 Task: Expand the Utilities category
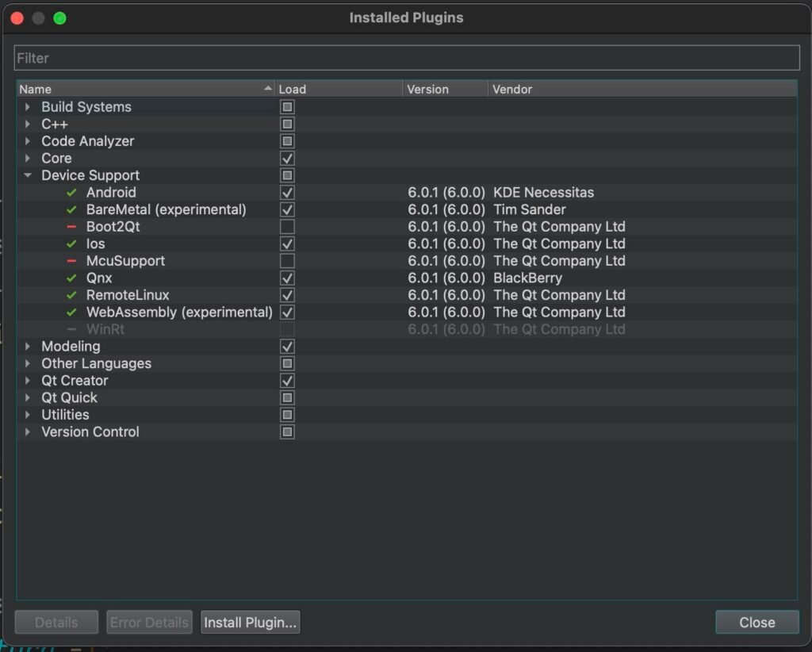pyautogui.click(x=28, y=415)
